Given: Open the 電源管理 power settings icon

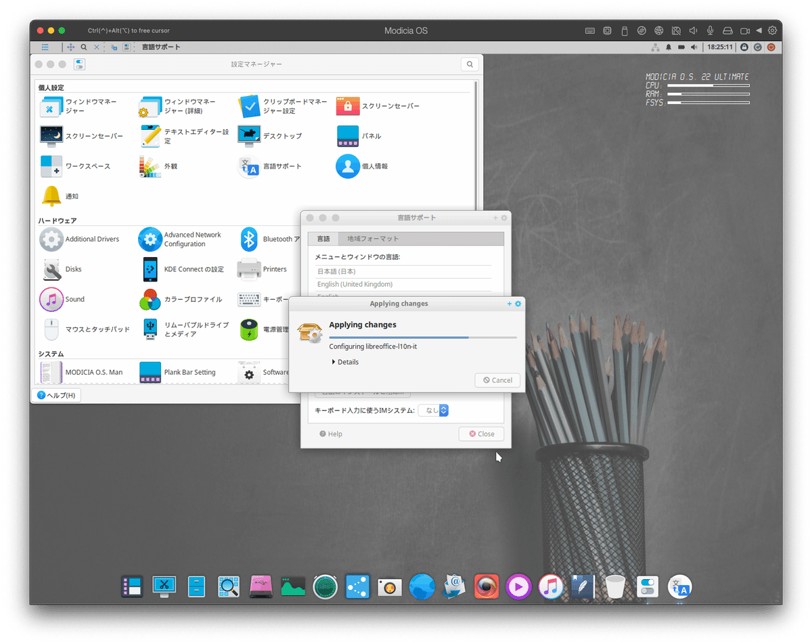Looking at the screenshot, I should click(x=248, y=329).
